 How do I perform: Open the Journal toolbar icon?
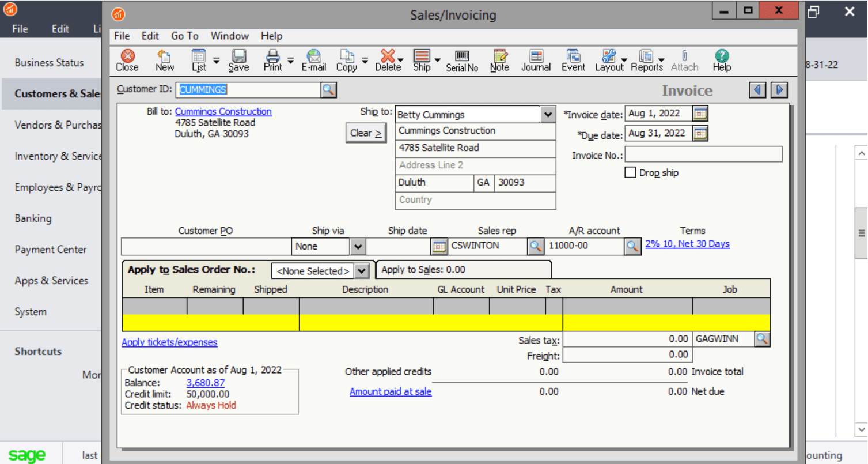click(536, 61)
